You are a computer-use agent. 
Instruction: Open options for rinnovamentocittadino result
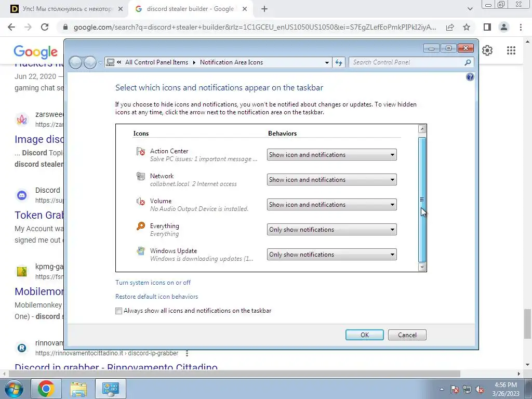pyautogui.click(x=187, y=353)
